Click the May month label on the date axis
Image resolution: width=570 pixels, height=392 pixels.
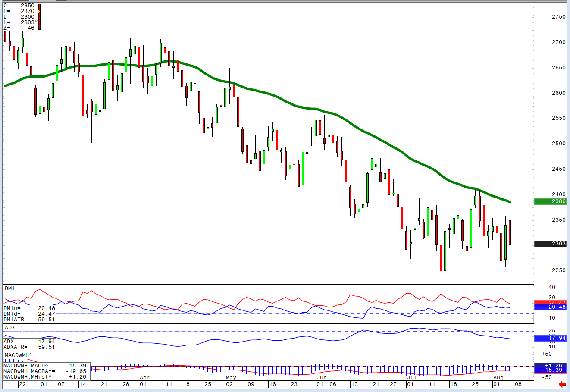click(231, 377)
